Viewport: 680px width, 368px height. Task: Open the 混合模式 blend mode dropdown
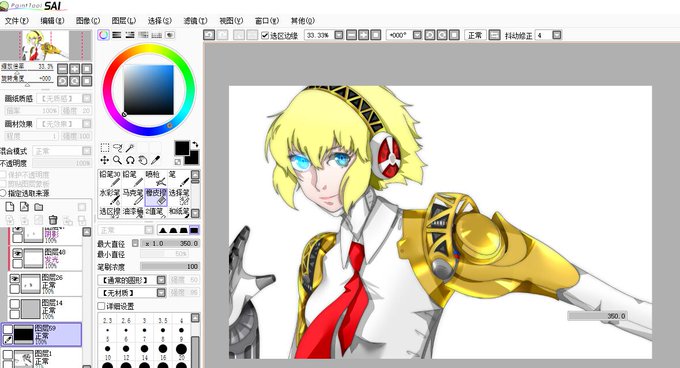pos(62,151)
